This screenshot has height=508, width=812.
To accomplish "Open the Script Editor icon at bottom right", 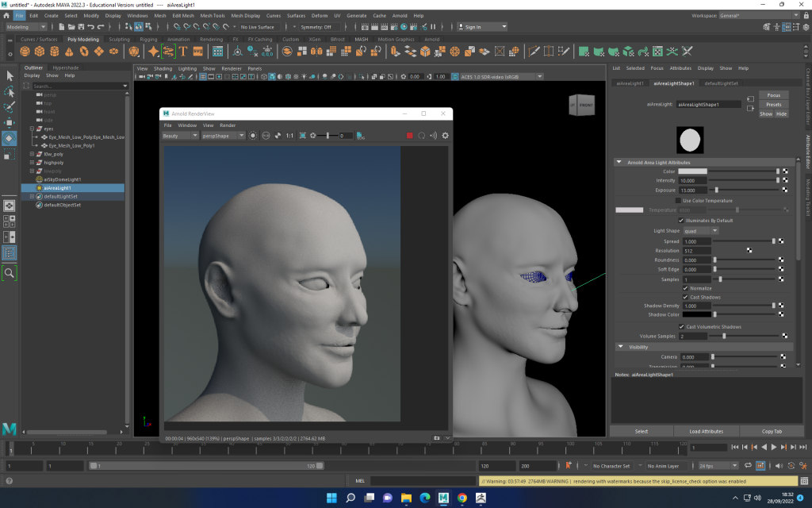I will coord(804,481).
